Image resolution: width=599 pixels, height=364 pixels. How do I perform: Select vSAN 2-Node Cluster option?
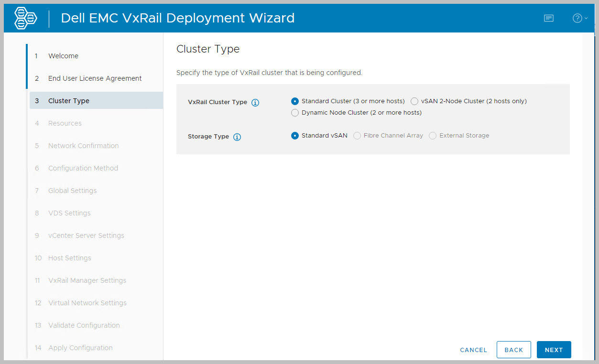pos(414,101)
